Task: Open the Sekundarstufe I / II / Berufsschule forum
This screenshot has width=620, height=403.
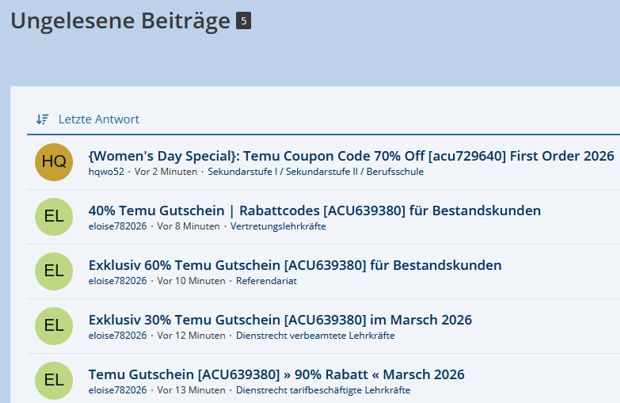Action: [x=315, y=172]
